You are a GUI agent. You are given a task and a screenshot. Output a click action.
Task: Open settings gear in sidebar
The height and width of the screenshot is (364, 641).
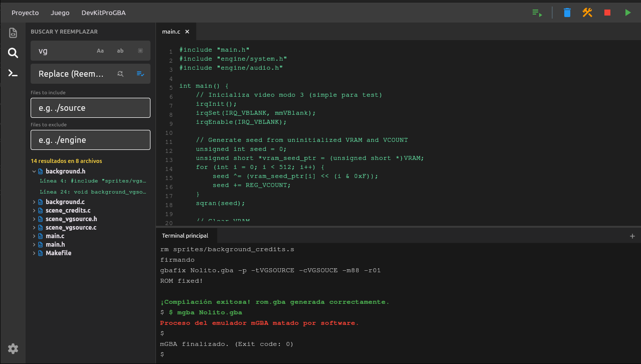tap(13, 348)
